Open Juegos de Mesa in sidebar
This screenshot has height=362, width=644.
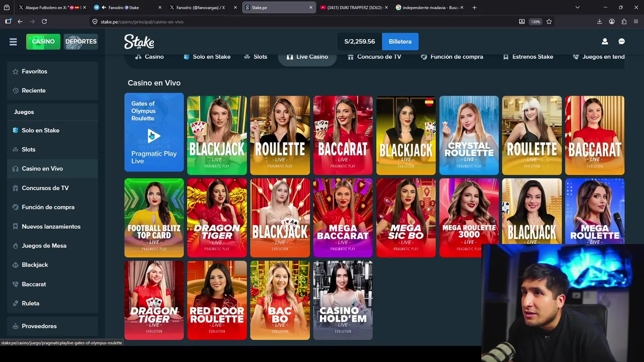52,245
